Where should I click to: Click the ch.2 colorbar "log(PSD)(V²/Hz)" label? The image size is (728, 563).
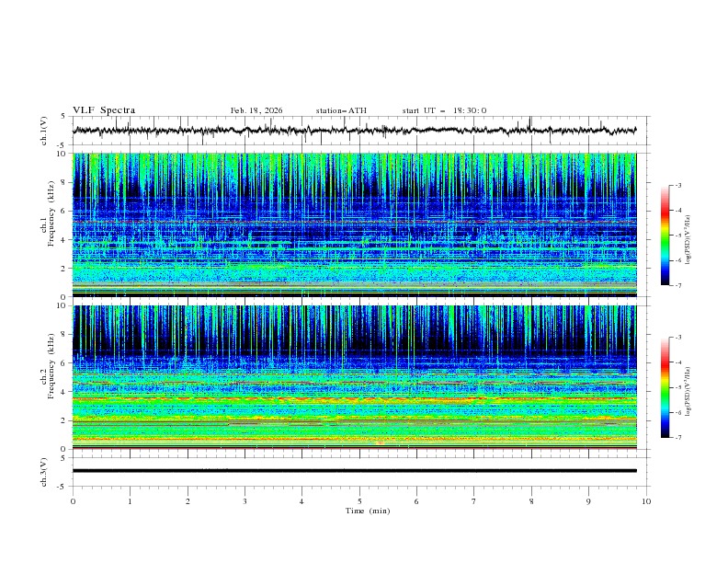pos(688,392)
